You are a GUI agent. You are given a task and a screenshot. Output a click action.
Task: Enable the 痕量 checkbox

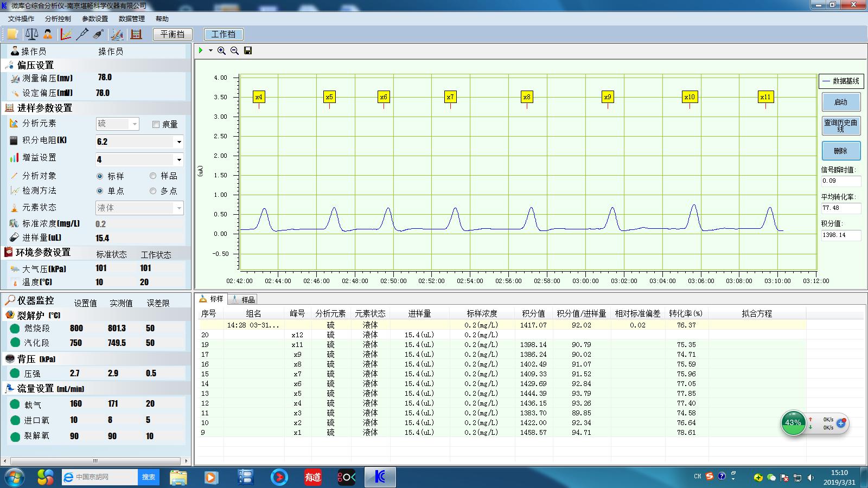point(156,124)
